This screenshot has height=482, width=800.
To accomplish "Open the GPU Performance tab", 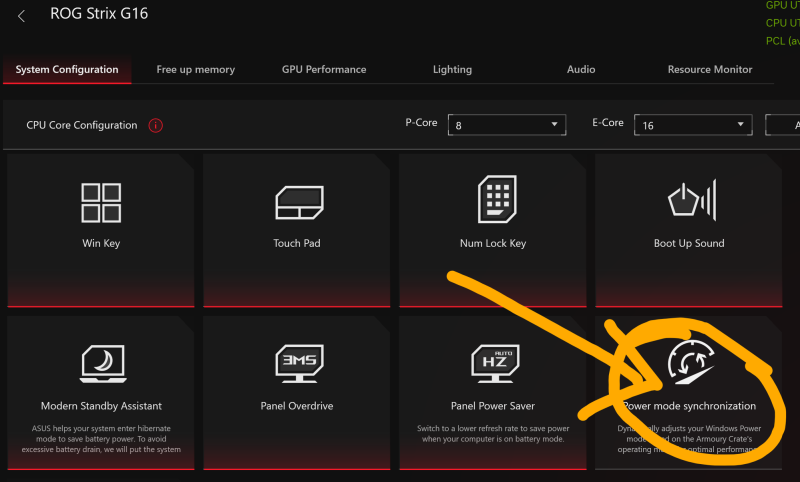I will pyautogui.click(x=324, y=69).
